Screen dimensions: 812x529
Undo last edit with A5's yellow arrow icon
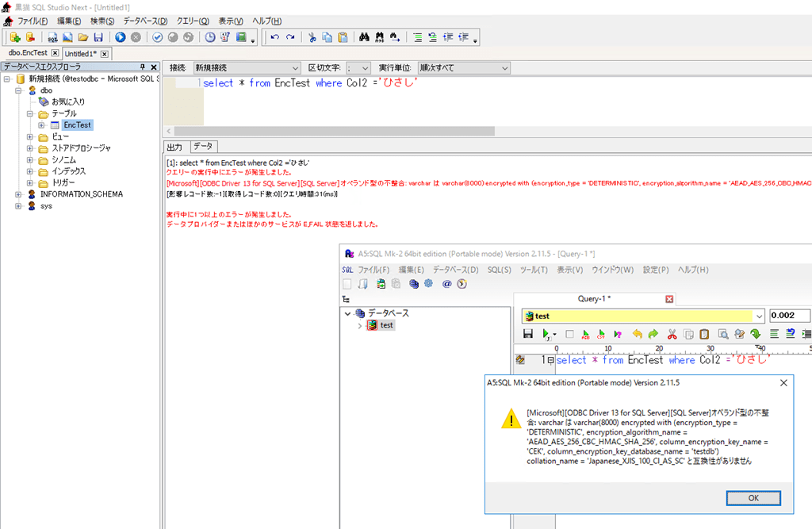tap(638, 334)
